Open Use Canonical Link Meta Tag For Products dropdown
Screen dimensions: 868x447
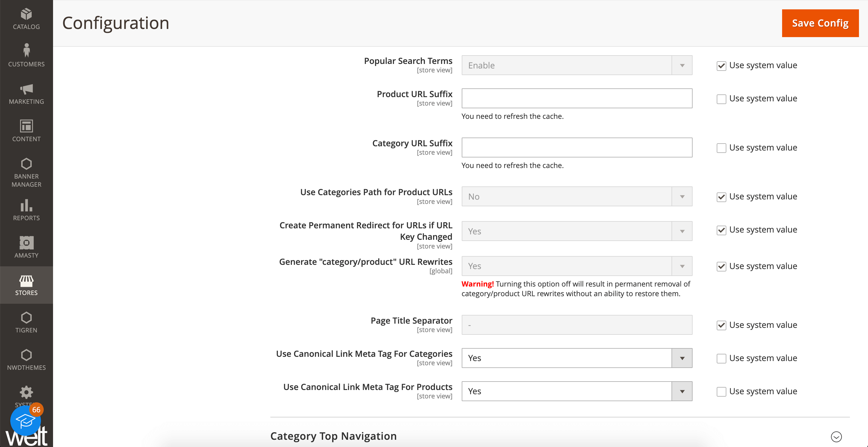[x=577, y=391]
